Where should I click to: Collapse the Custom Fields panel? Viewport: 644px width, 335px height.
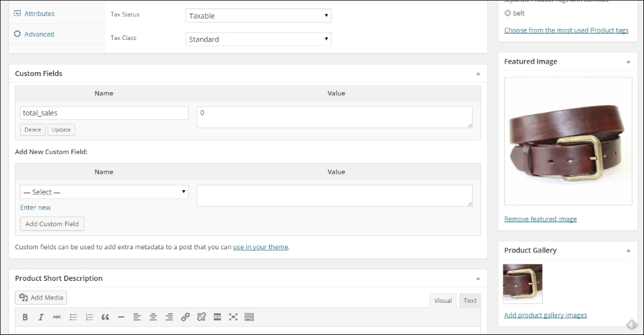click(478, 73)
